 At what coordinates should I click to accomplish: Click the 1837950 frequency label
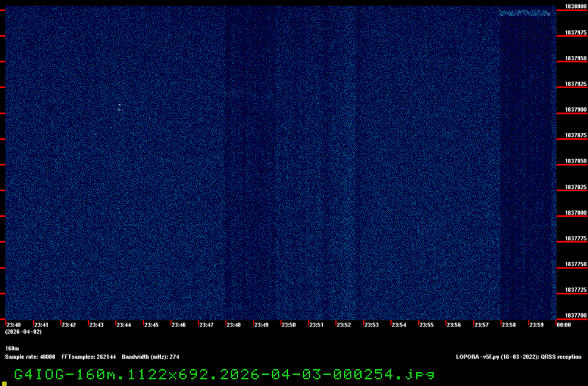576,58
